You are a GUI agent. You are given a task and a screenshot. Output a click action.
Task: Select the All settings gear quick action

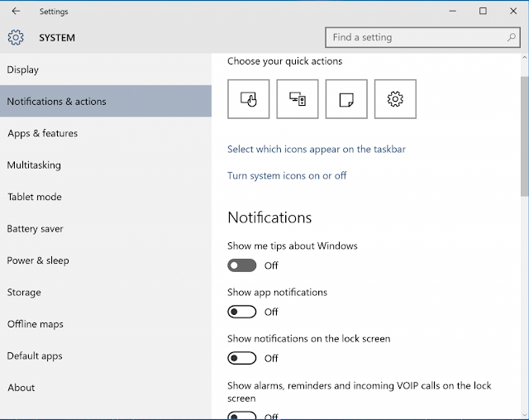click(x=395, y=99)
